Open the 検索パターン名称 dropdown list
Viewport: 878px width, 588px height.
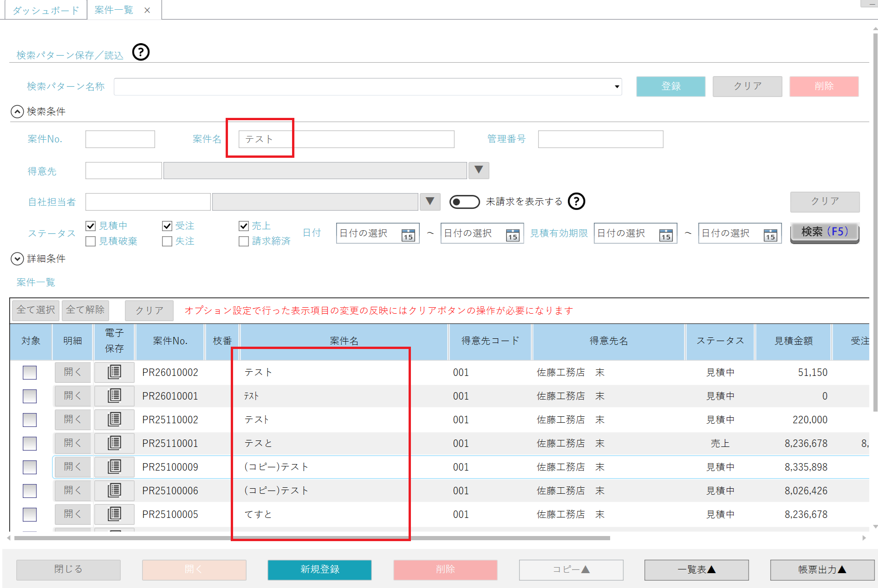click(x=617, y=87)
